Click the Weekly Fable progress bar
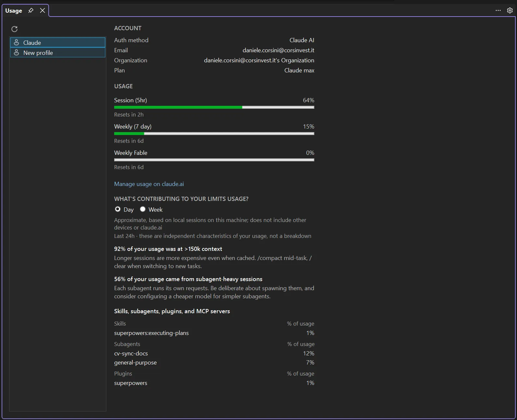This screenshot has height=420, width=517. click(x=214, y=160)
